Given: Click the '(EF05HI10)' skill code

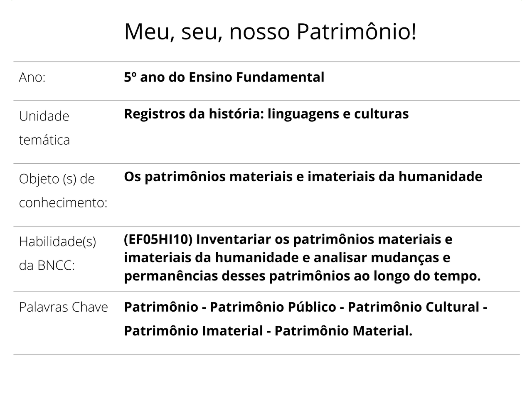Looking at the screenshot, I should 158,239.
